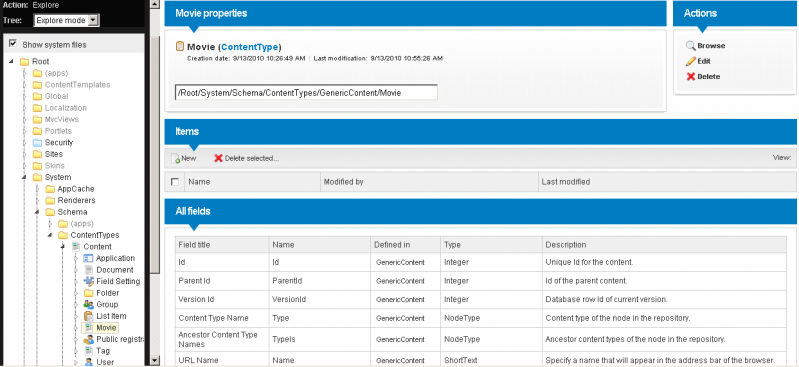Select the Portlets folder in tree
This screenshot has width=799, height=367.
(x=58, y=131)
